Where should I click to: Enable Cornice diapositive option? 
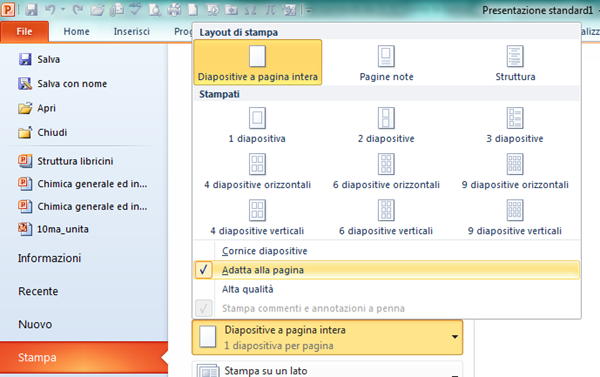[x=386, y=251]
